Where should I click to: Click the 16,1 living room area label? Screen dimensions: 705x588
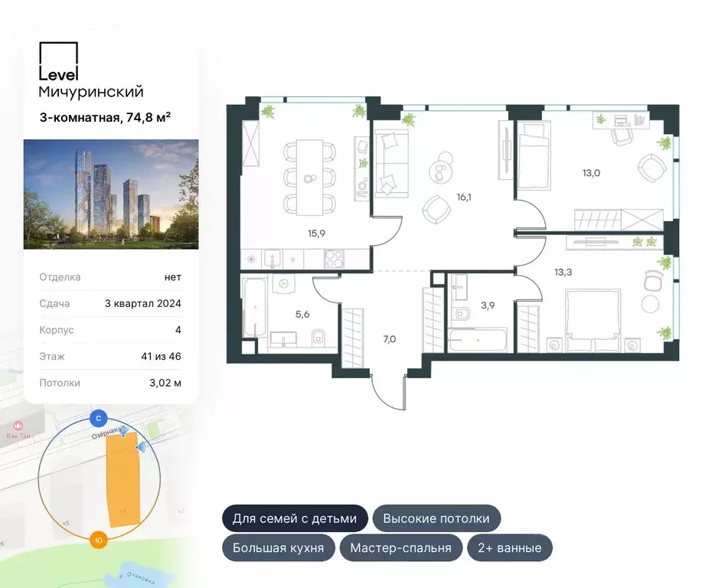[x=462, y=197]
